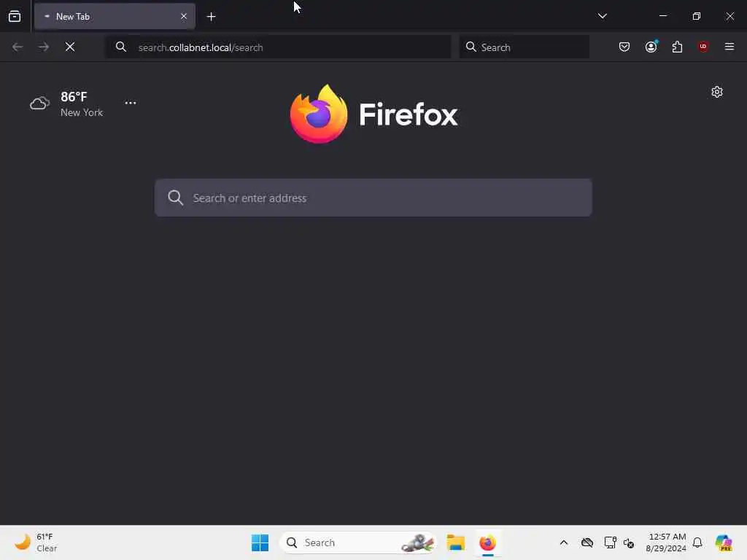Image resolution: width=747 pixels, height=560 pixels.
Task: Open the Firefox account icon
Action: (x=651, y=47)
